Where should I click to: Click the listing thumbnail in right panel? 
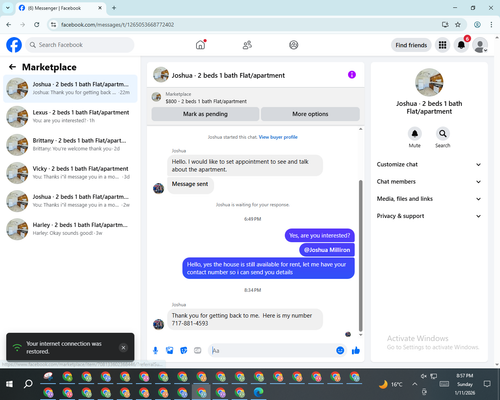pyautogui.click(x=429, y=82)
